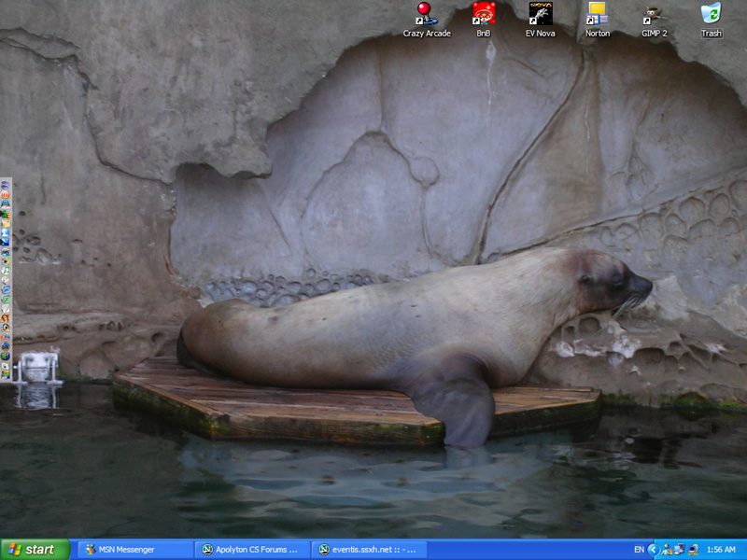Viewport: 747px width, 560px height.
Task: Launch the BnB desktop shortcut
Action: point(483,15)
